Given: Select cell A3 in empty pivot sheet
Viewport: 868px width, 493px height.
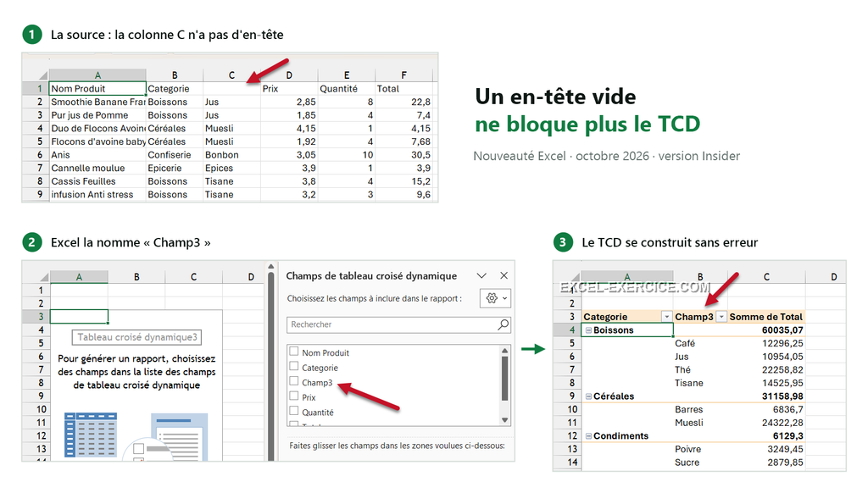Looking at the screenshot, I should pos(79,317).
